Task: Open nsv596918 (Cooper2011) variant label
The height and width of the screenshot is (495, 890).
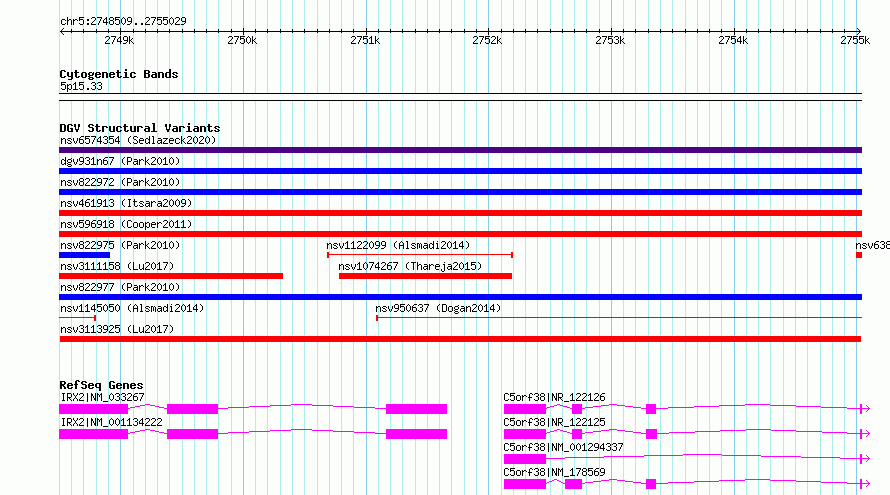Action: (x=126, y=224)
